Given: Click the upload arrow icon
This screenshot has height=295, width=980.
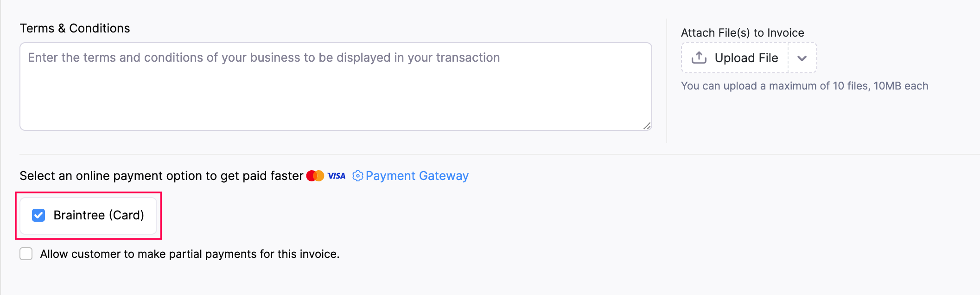Looking at the screenshot, I should click(699, 58).
